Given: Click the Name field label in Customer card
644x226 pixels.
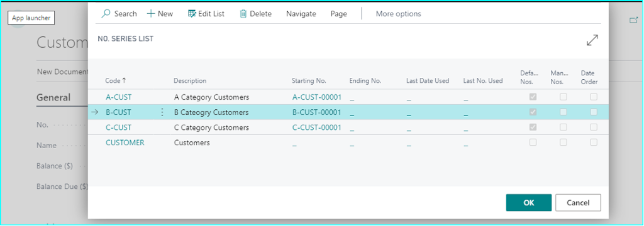Looking at the screenshot, I should tap(47, 145).
